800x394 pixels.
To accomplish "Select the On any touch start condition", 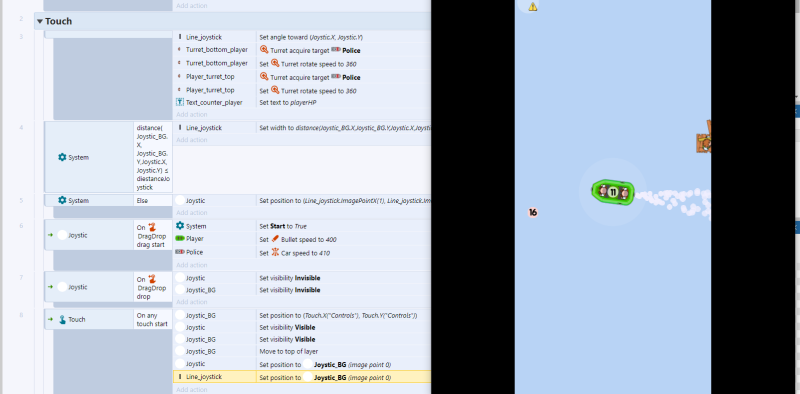I will tap(154, 319).
